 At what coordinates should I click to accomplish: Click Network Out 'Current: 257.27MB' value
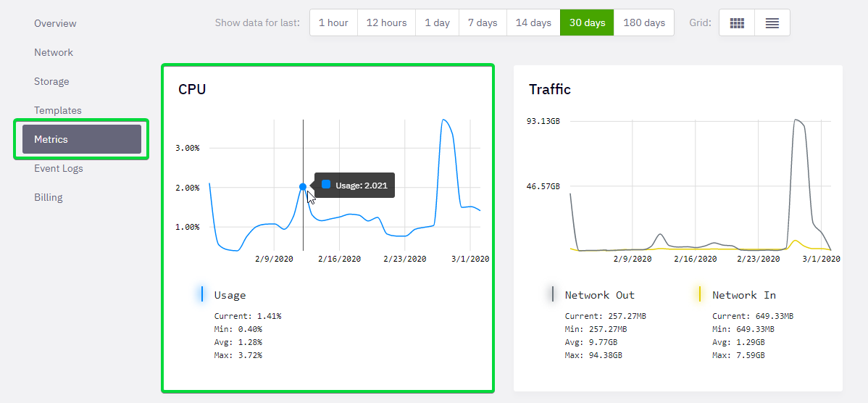(606, 316)
